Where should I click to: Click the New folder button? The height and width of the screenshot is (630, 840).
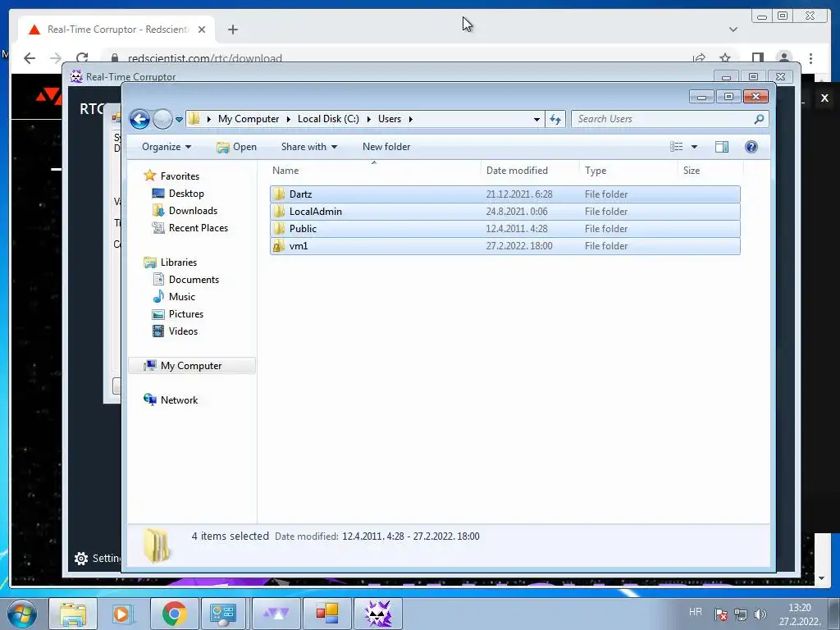[386, 147]
